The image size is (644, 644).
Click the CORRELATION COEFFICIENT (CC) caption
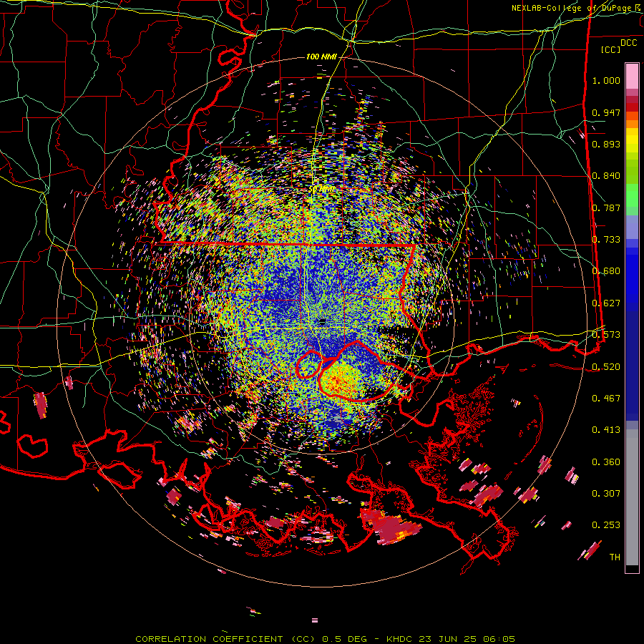pos(227,639)
